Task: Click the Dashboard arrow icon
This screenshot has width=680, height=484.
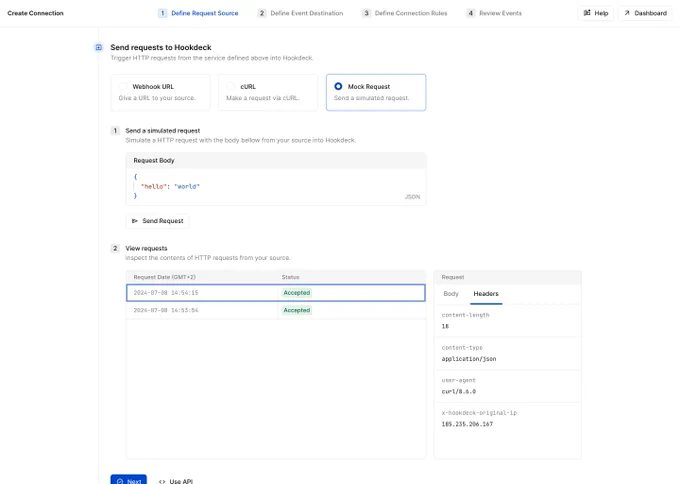Action: point(627,13)
